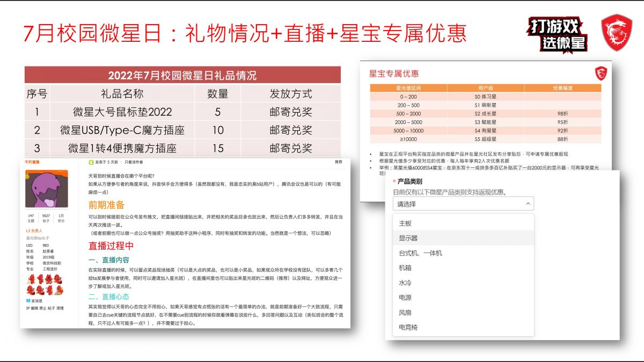Click the purple dinosaur user avatar

pyautogui.click(x=46, y=190)
